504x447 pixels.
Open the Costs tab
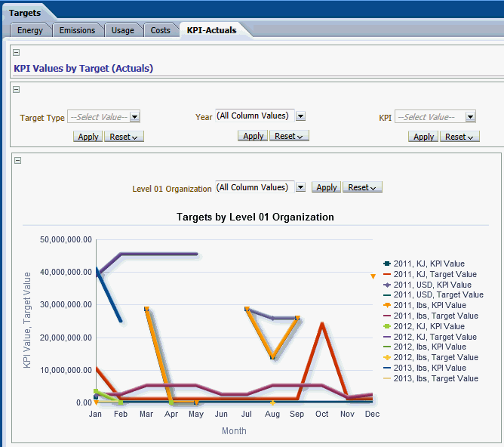click(x=160, y=30)
